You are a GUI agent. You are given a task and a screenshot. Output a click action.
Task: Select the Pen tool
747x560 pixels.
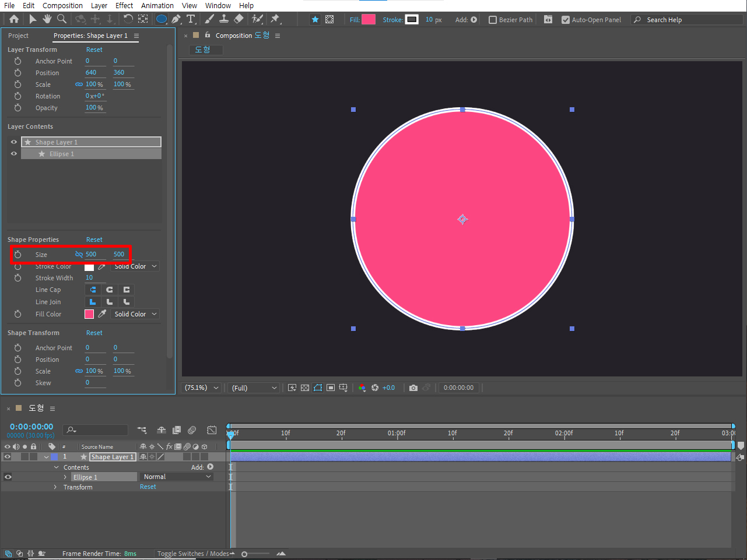pyautogui.click(x=176, y=19)
